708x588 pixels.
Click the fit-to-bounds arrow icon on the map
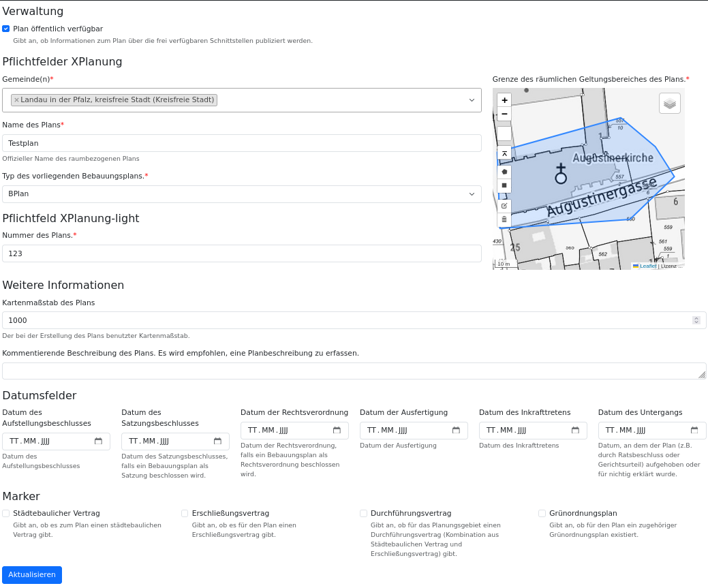click(504, 153)
